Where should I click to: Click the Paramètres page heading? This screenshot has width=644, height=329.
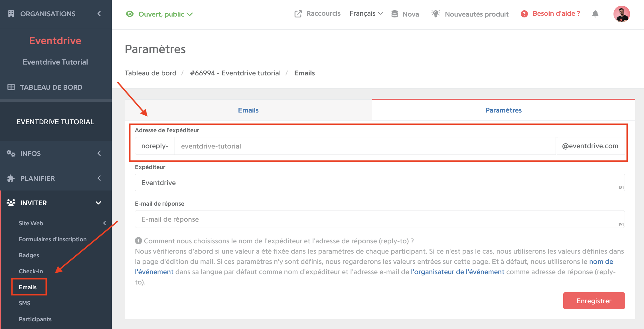(155, 49)
